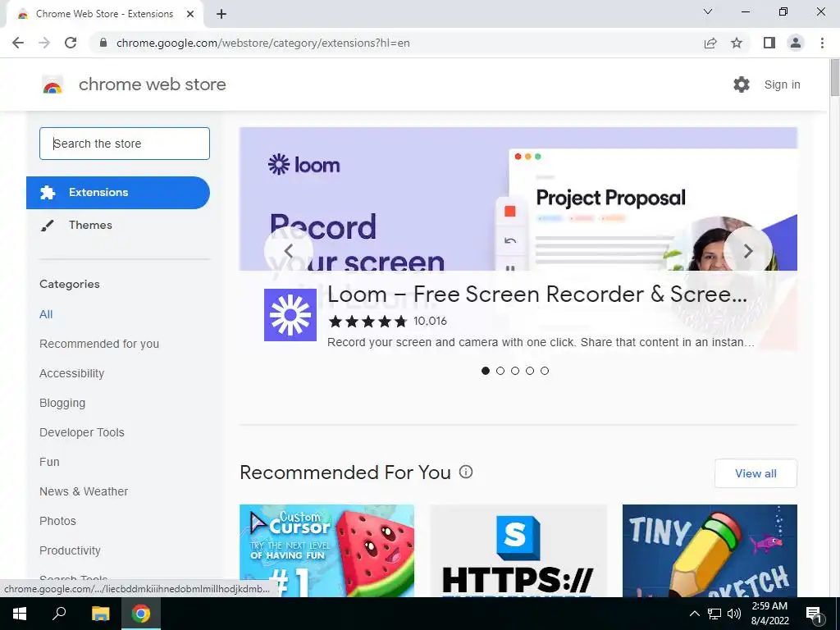View site information via lock icon
The height and width of the screenshot is (630, 840).
click(x=103, y=43)
